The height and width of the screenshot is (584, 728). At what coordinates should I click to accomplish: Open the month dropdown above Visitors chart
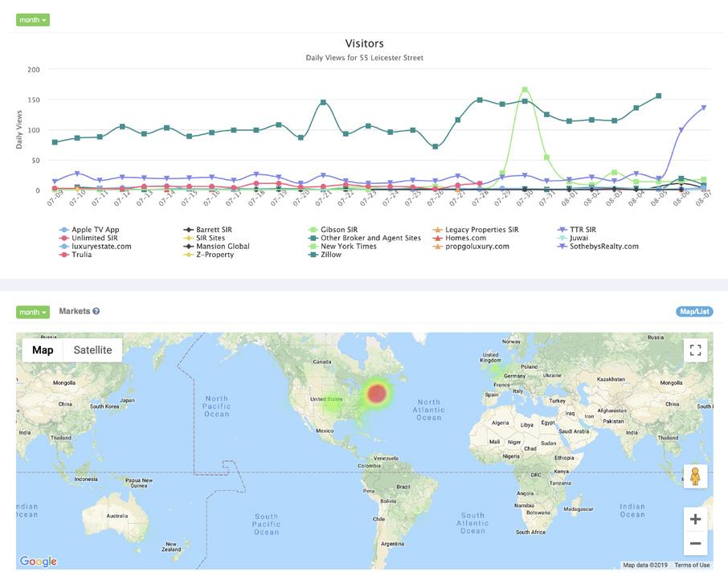coord(32,20)
